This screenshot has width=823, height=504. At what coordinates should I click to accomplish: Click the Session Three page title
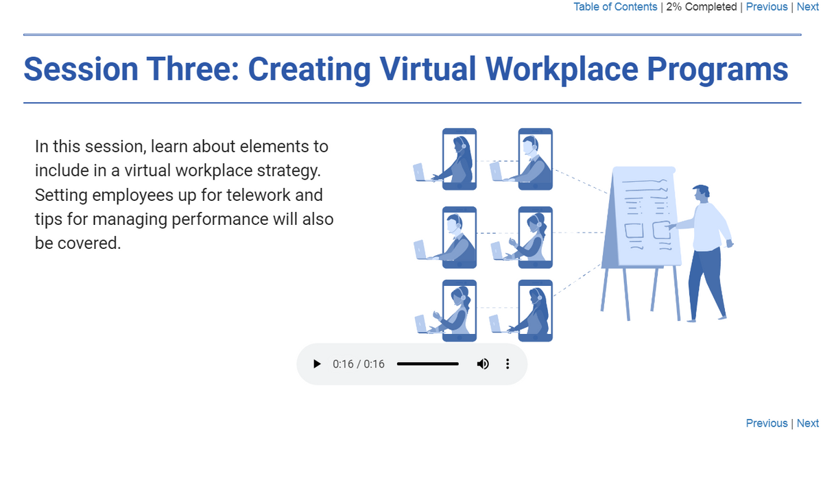[x=406, y=69]
